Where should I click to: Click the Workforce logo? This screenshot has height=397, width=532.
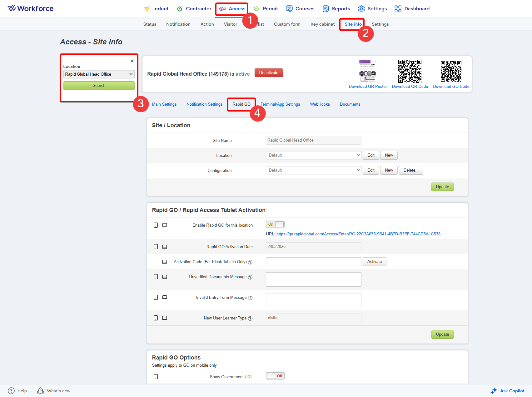[31, 8]
